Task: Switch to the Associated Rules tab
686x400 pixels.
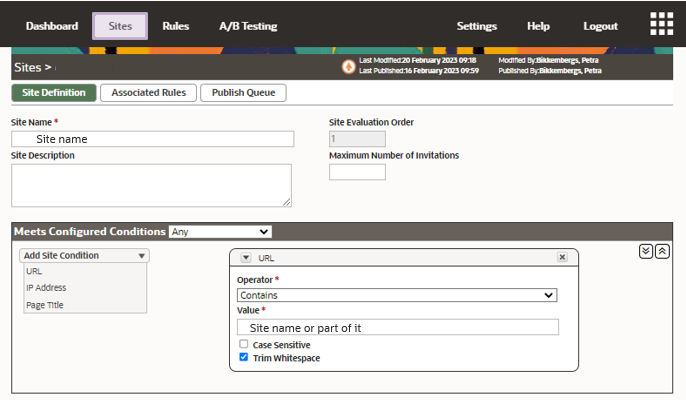Action: pyautogui.click(x=148, y=93)
